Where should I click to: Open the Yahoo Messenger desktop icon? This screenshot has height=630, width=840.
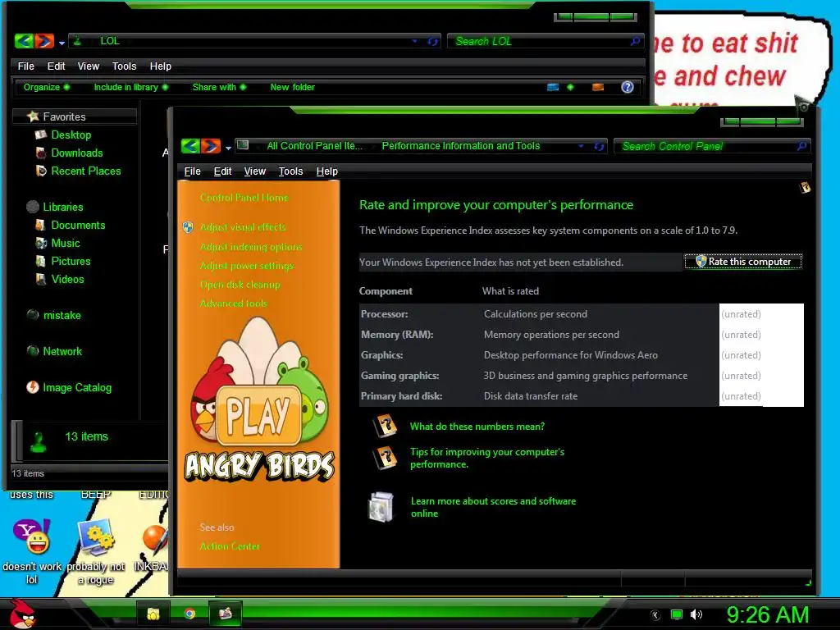32,536
